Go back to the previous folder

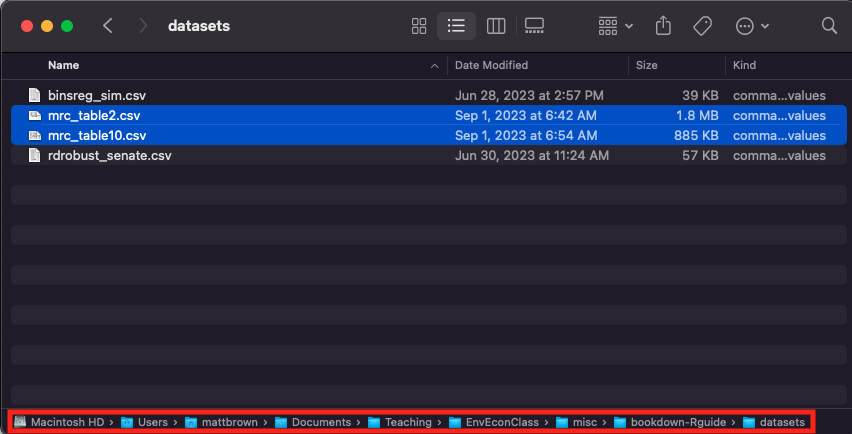point(108,26)
